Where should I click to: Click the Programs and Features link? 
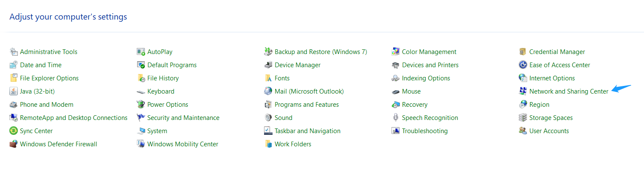tap(307, 105)
